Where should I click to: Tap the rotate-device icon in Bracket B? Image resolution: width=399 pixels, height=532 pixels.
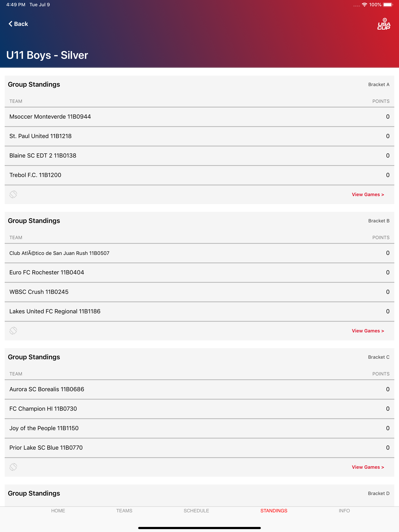click(x=13, y=331)
